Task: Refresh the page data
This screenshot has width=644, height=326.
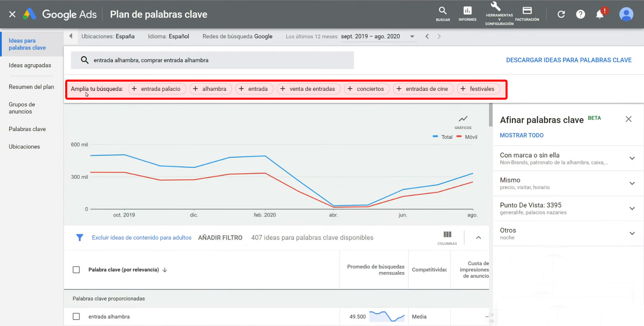Action: 561,14
